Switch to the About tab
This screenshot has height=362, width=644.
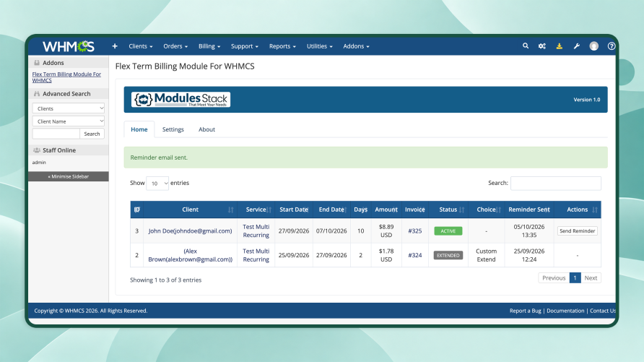tap(206, 129)
